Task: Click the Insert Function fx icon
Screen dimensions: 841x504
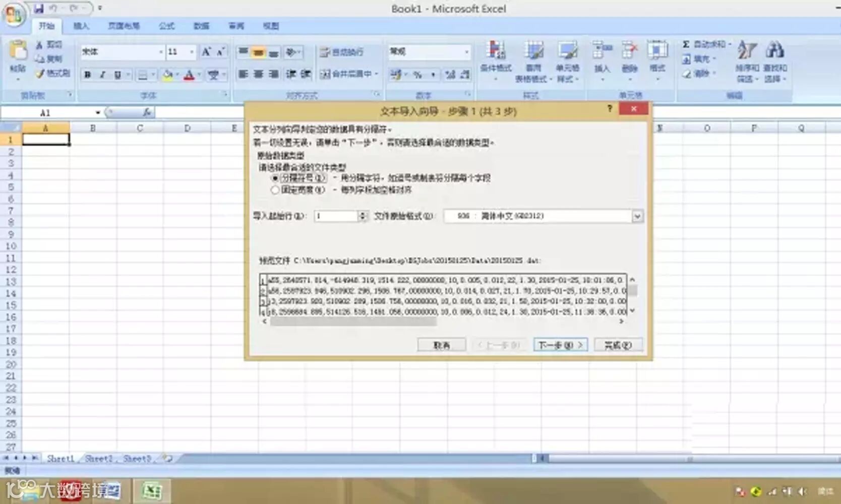Action: pos(147,112)
